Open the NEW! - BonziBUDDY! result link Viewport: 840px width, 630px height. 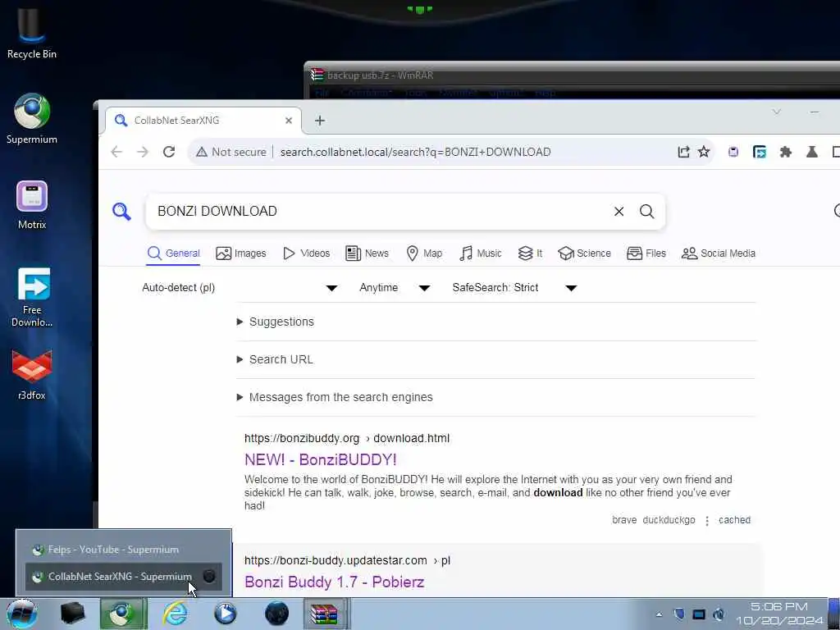pyautogui.click(x=321, y=459)
